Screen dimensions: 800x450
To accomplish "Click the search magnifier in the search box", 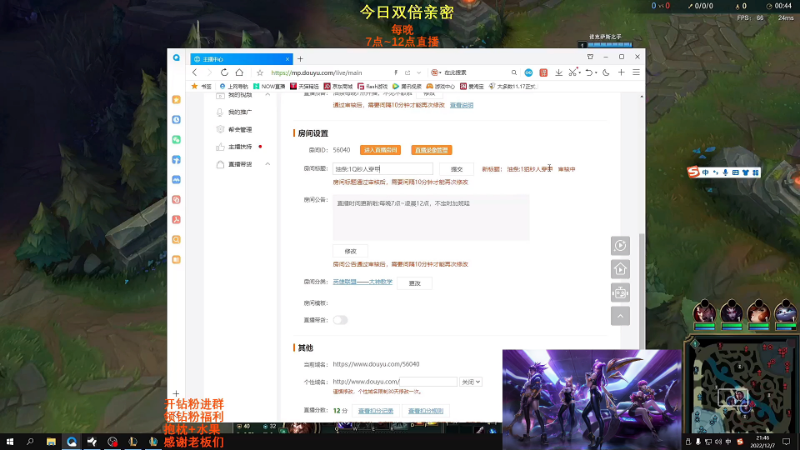I will coord(514,72).
